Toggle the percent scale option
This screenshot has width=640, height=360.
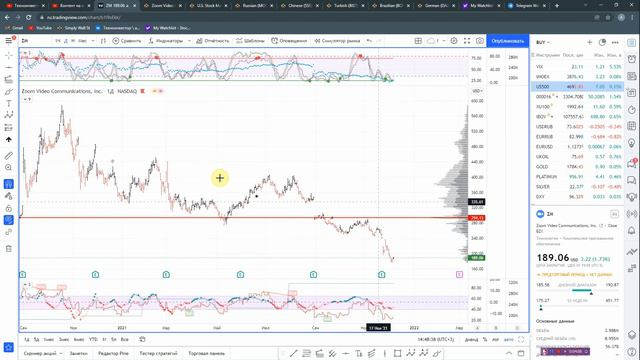[485, 339]
